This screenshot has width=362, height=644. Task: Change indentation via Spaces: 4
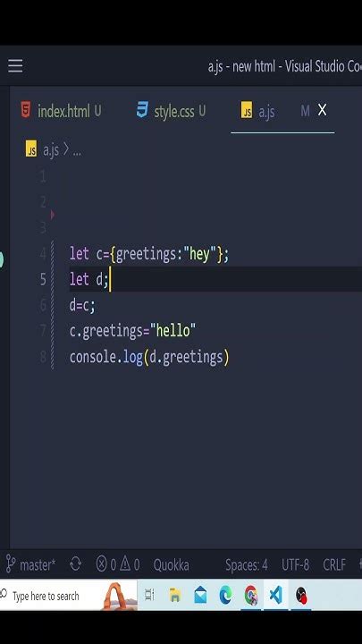click(x=247, y=565)
